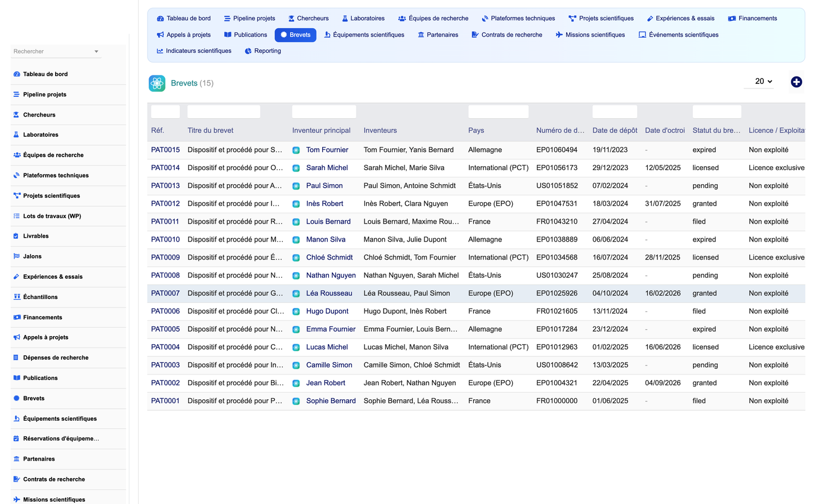Image resolution: width=814 pixels, height=504 pixels.
Task: Click the Laboratoires flask sidebar icon
Action: 17,135
